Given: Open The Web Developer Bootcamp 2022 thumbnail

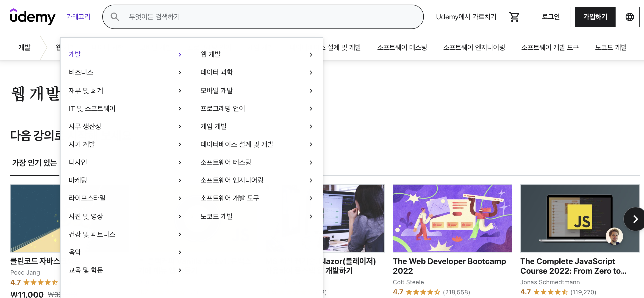Looking at the screenshot, I should [x=452, y=218].
